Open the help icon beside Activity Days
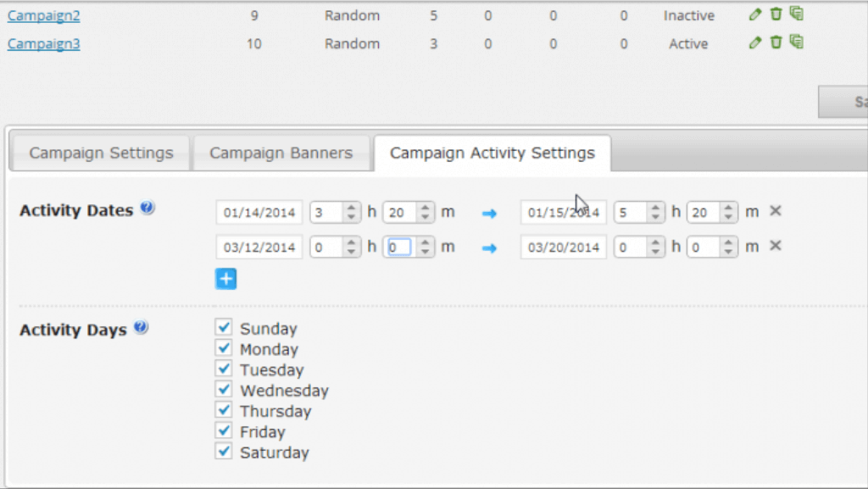Viewport: 868px width, 489px height. 141,328
